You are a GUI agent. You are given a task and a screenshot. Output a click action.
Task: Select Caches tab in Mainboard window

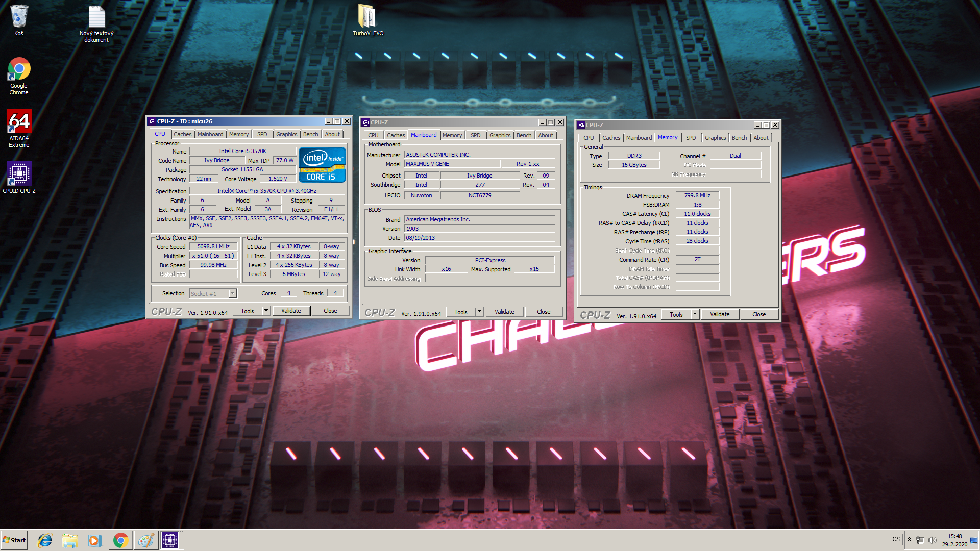(396, 135)
